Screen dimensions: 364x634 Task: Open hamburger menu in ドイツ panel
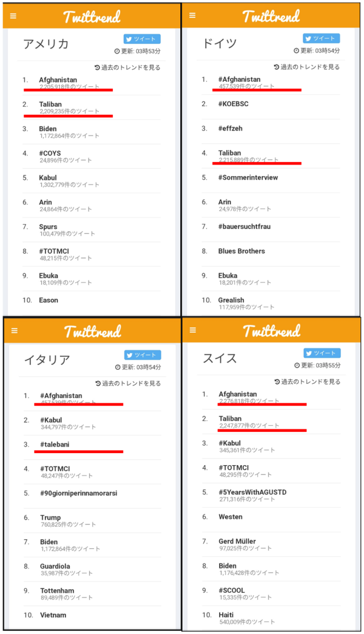point(192,15)
